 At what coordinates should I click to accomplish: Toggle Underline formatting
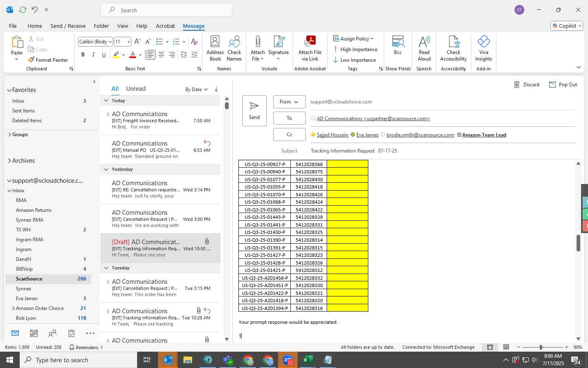click(104, 54)
